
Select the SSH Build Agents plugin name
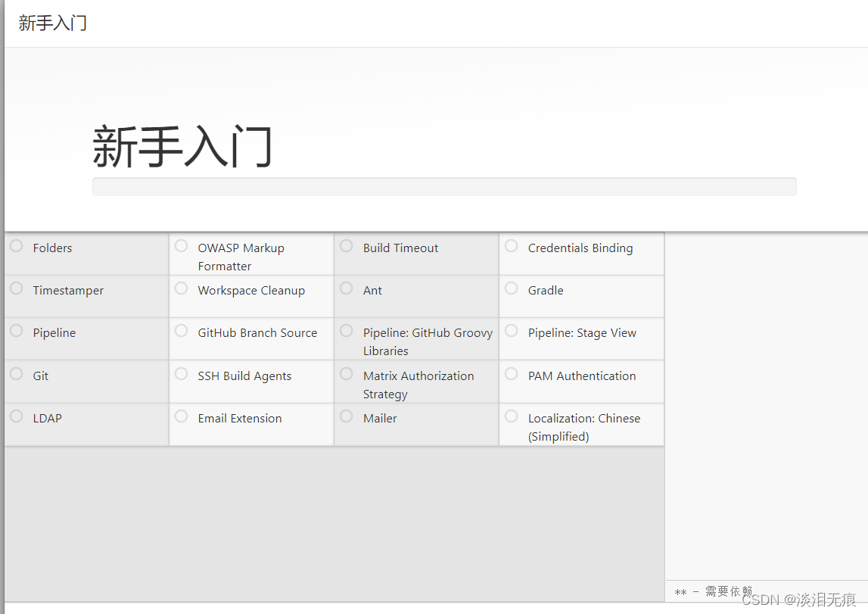(244, 376)
